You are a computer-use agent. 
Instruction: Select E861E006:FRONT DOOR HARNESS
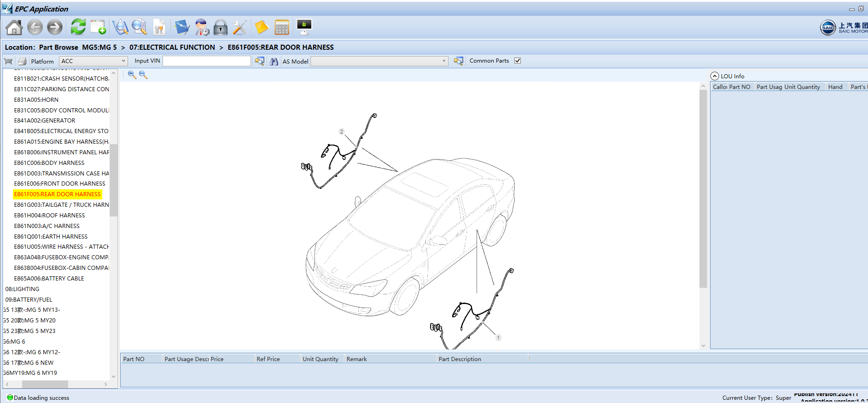(60, 183)
